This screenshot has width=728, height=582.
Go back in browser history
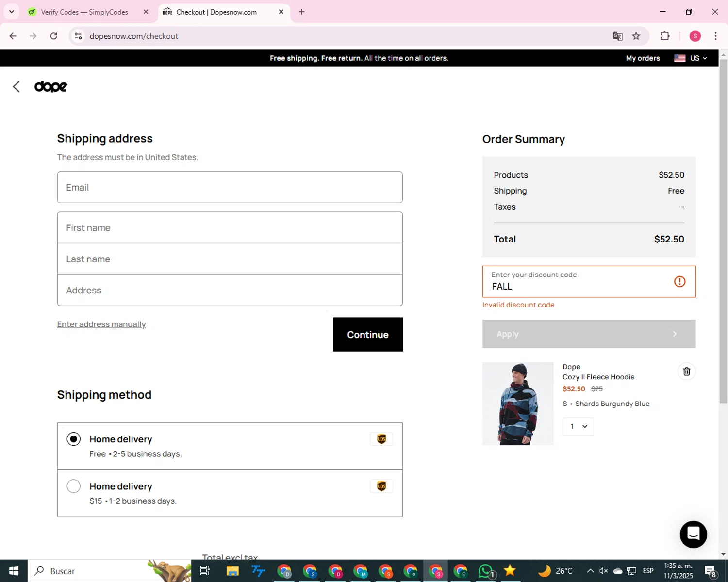coord(13,36)
